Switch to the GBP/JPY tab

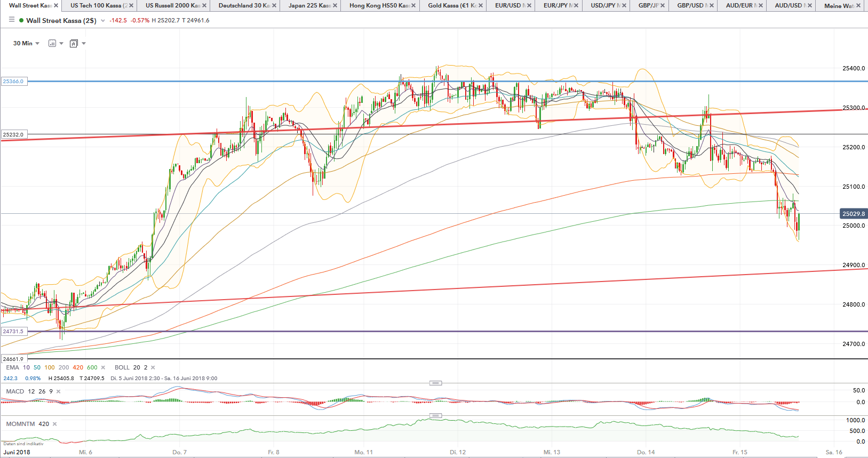648,5
